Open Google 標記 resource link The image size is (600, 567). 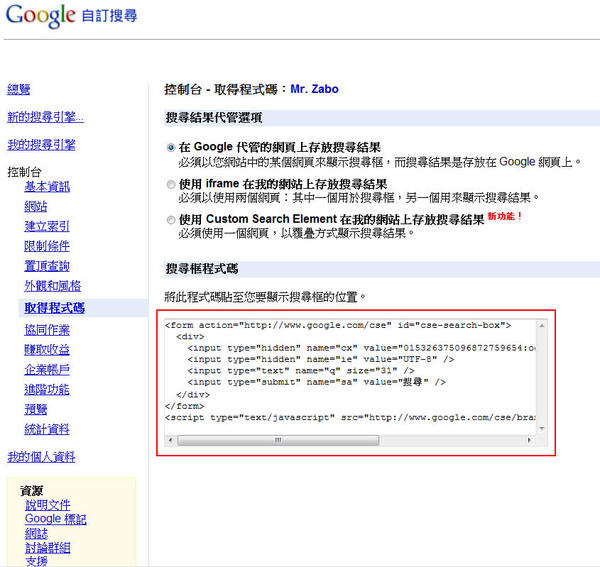[55, 519]
